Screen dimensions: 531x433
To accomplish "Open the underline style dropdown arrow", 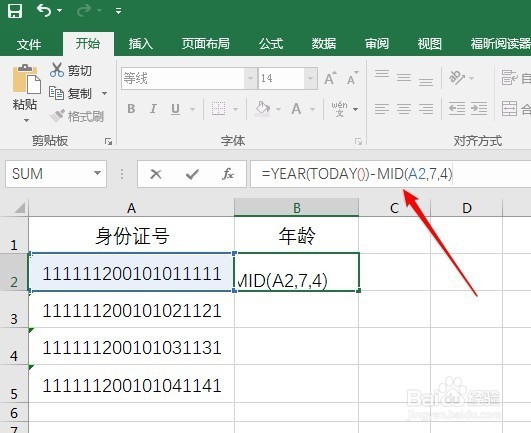I will pyautogui.click(x=193, y=109).
